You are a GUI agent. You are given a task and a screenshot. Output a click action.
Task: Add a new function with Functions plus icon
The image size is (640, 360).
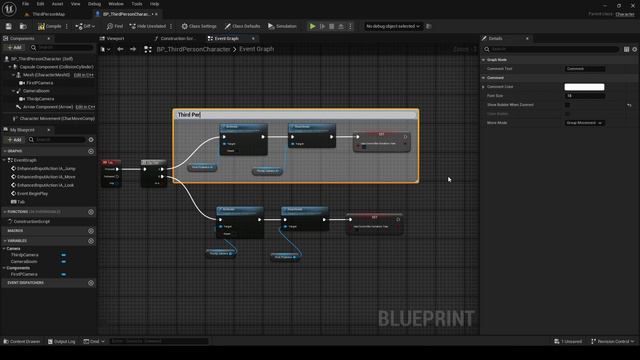91,212
